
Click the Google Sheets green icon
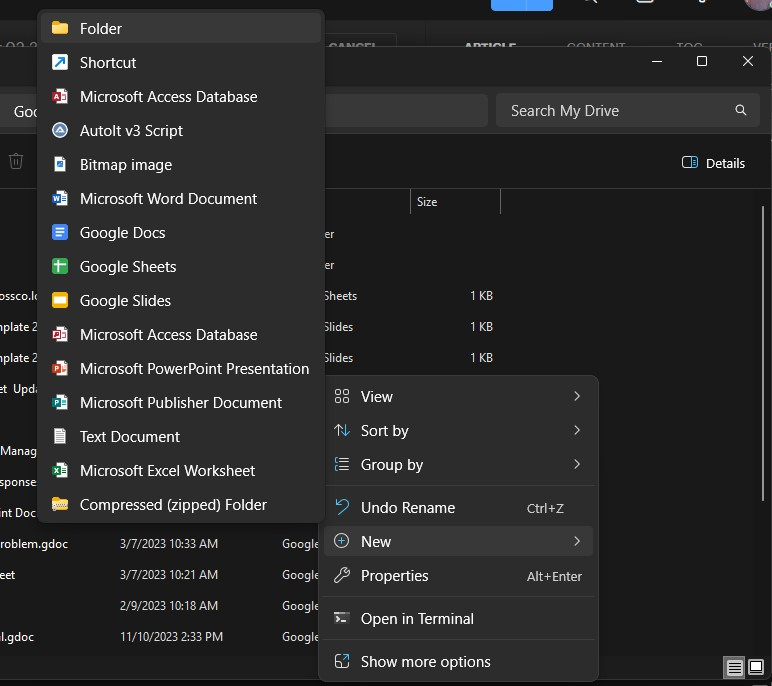pos(60,266)
